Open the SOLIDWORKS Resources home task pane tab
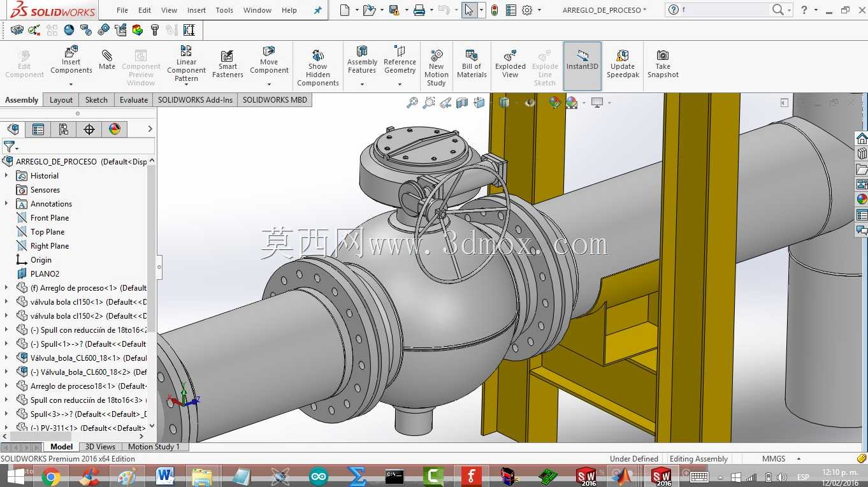 pyautogui.click(x=862, y=139)
